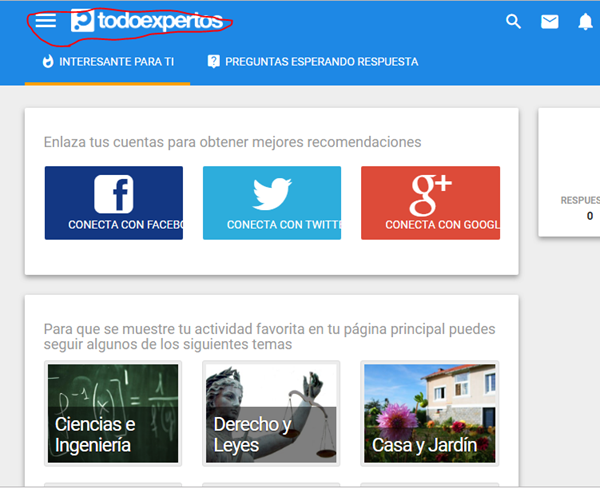Follow the Derecho y Leyes topic
600x489 pixels.
[x=271, y=413]
